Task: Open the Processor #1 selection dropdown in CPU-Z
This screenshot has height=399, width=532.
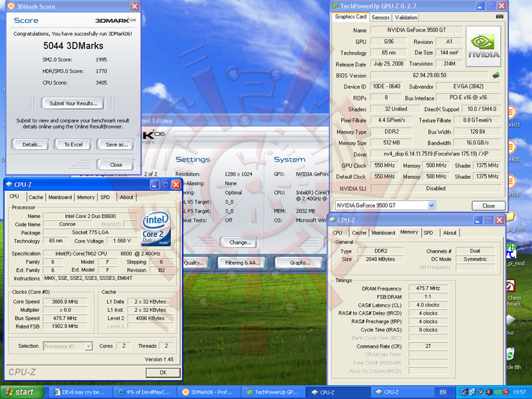Action: 88,346
